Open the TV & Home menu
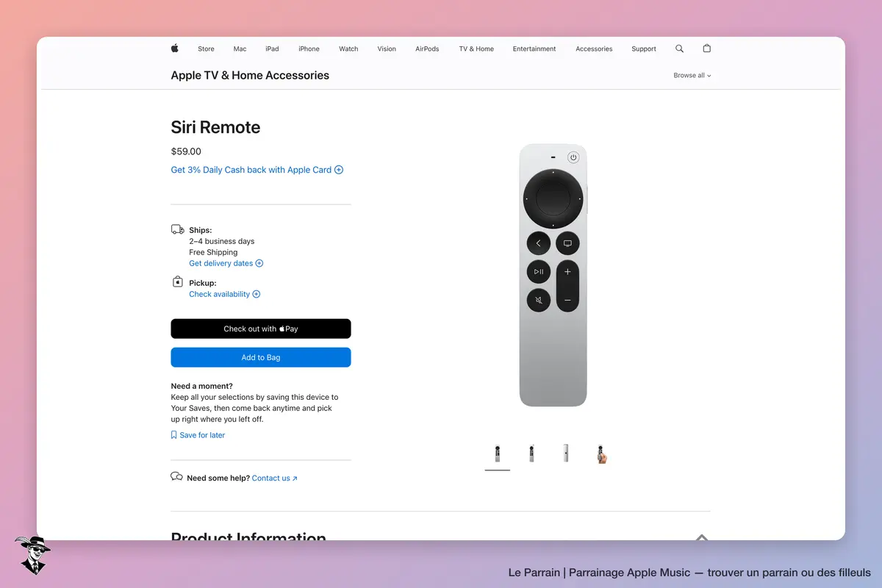Screen dimensions: 882x588 click(x=476, y=49)
